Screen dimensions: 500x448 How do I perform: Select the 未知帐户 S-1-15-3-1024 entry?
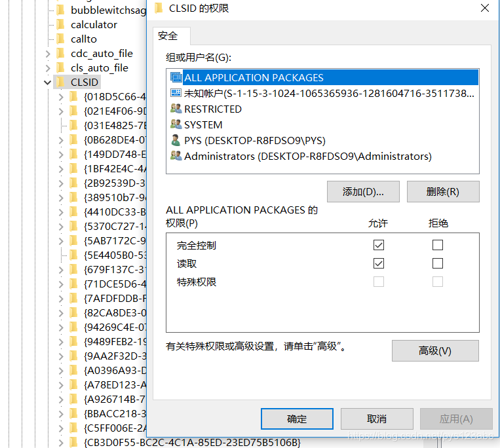pos(322,93)
